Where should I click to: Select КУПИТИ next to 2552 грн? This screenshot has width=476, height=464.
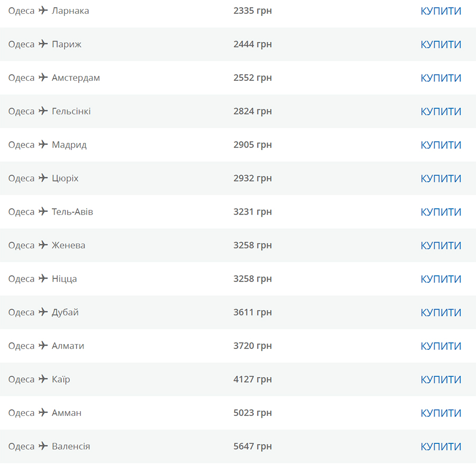[x=441, y=78]
